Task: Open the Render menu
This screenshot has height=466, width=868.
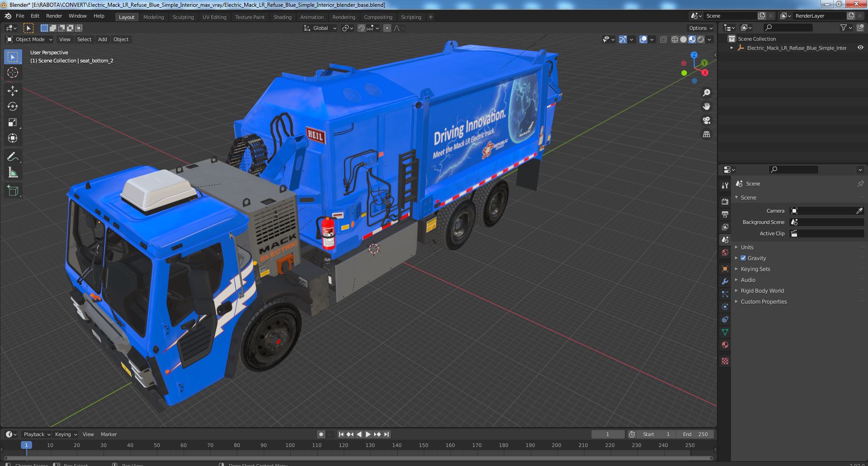Action: (54, 16)
